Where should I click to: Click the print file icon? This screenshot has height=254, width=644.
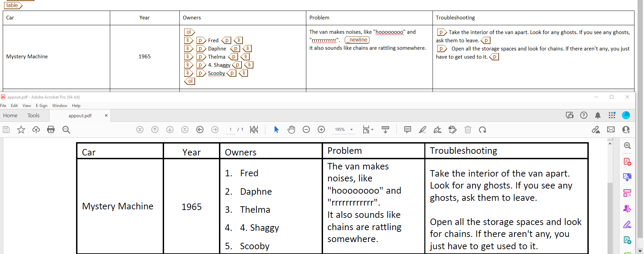[x=51, y=130]
